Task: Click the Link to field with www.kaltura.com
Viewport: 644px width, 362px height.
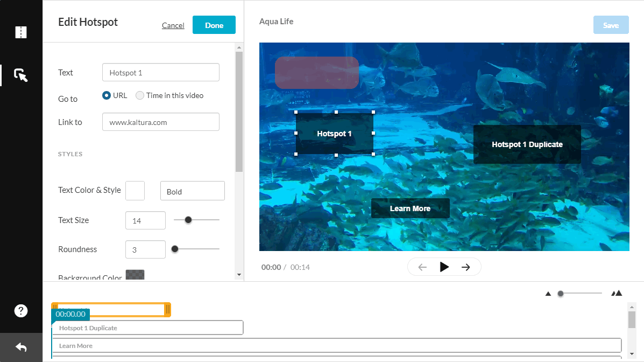Action: (160, 122)
